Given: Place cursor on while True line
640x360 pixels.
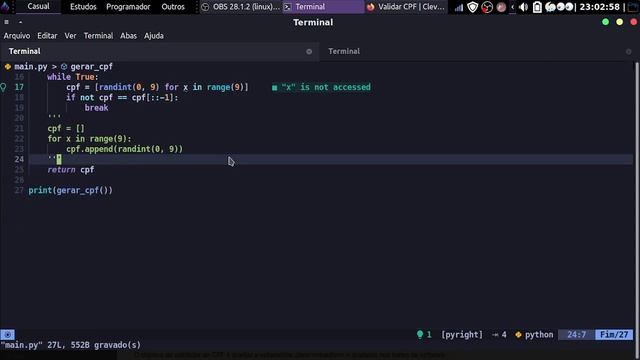Looking at the screenshot, I should [x=72, y=77].
